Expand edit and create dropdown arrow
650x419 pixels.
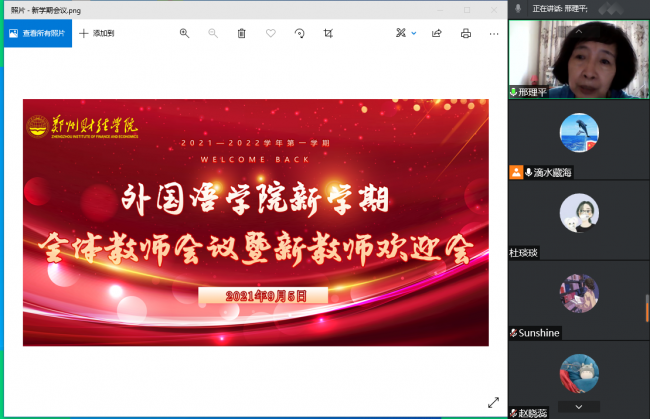coord(414,33)
